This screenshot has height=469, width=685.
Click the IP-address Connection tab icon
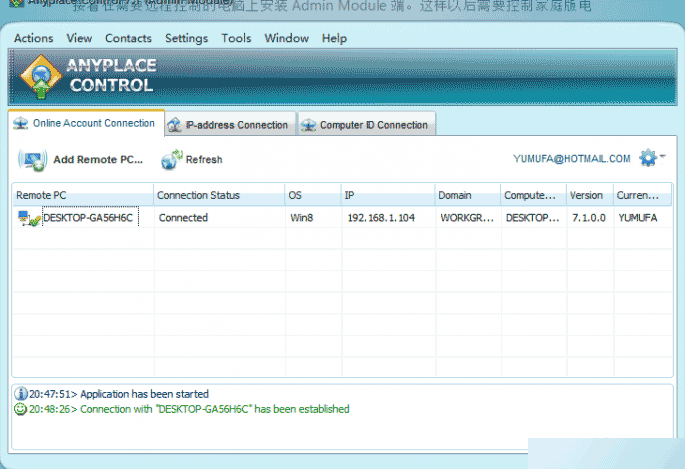175,125
